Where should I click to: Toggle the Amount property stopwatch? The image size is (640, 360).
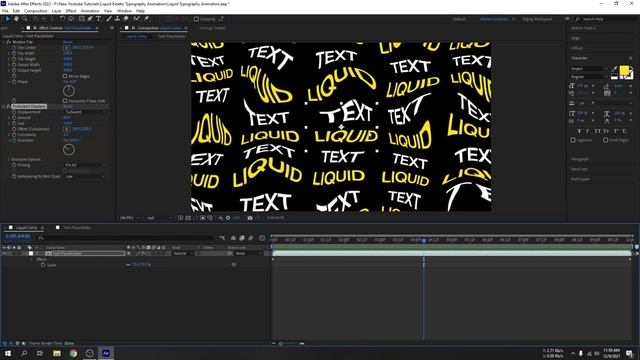click(x=14, y=118)
